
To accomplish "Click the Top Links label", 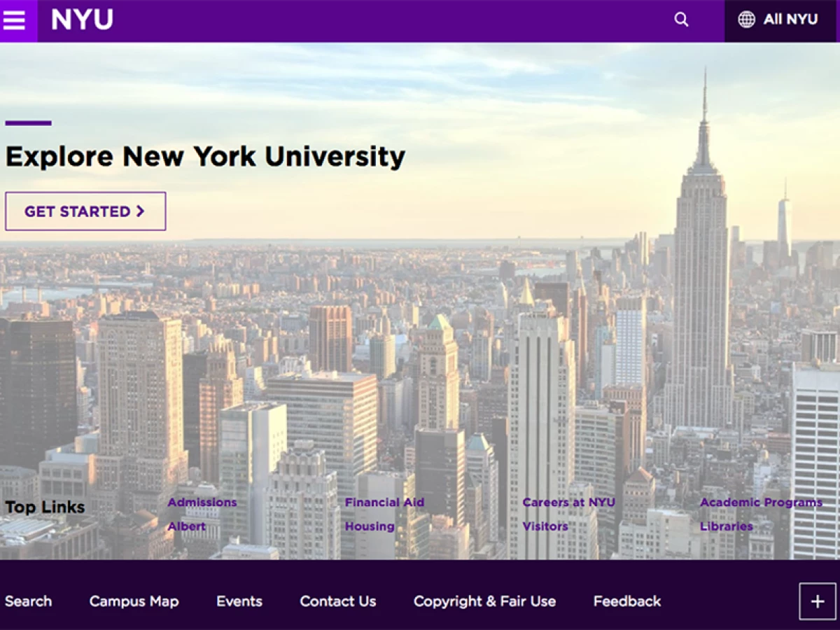I will [x=45, y=507].
